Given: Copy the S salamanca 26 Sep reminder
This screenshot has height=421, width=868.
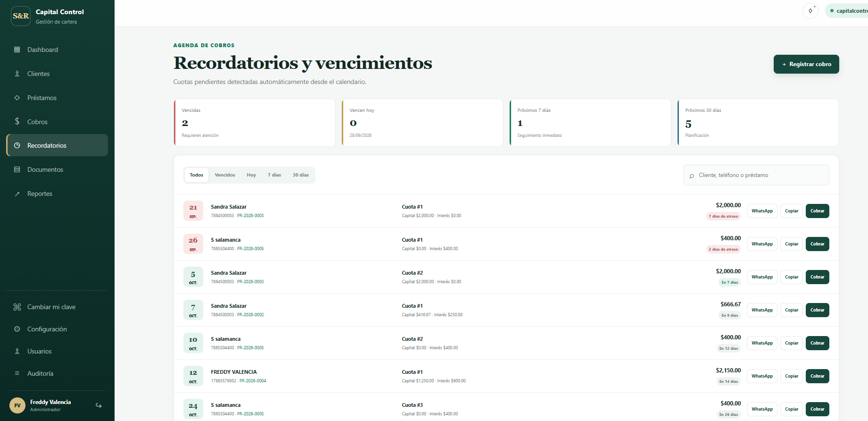Looking at the screenshot, I should (792, 244).
